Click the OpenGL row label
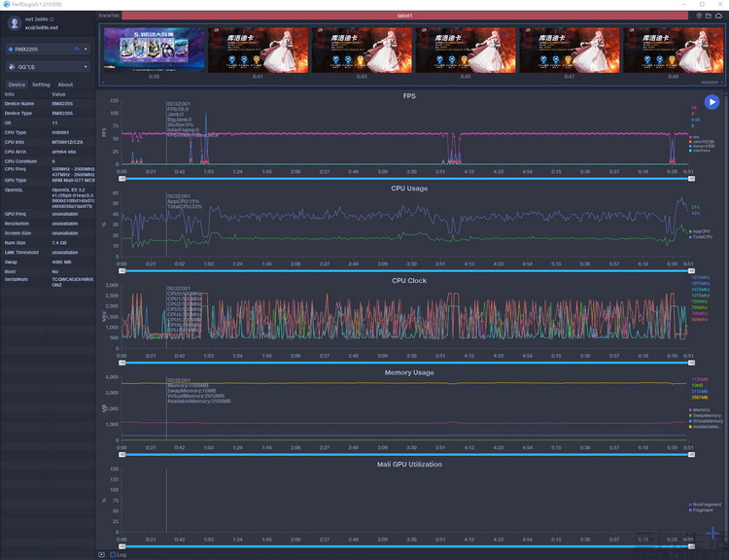 point(14,190)
